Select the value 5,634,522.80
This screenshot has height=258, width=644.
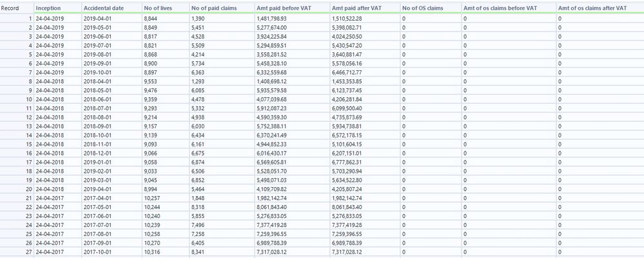(347, 181)
